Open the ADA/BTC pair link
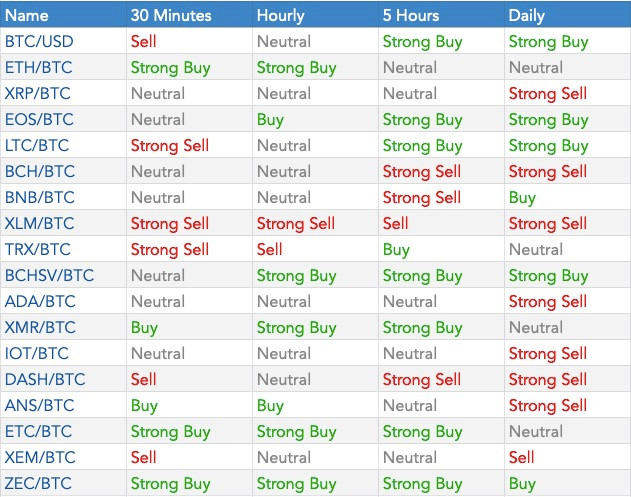The width and height of the screenshot is (631, 497). (x=40, y=301)
